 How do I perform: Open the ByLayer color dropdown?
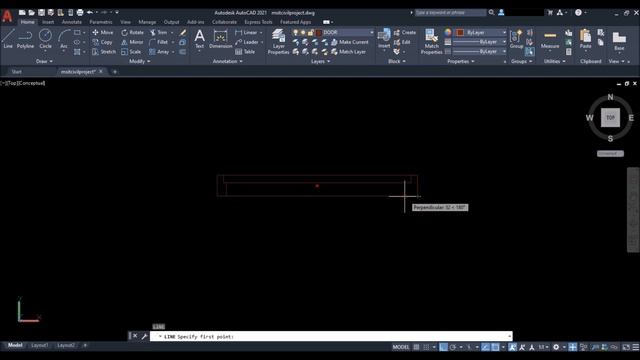[x=504, y=32]
